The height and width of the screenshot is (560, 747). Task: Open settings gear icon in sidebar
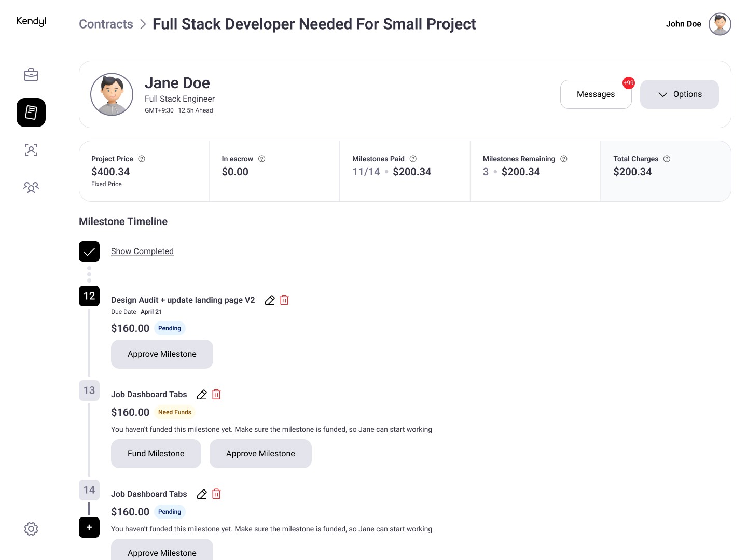coord(31,529)
